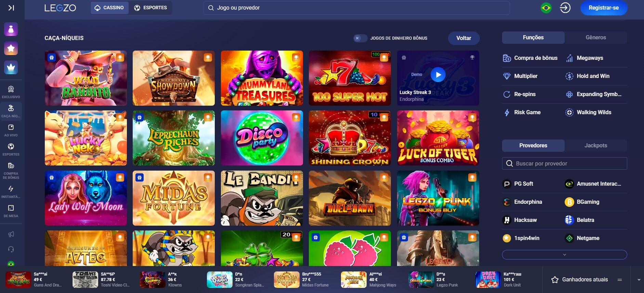Click the megaphone announcements sidebar icon
This screenshot has width=644, height=293.
point(11,234)
